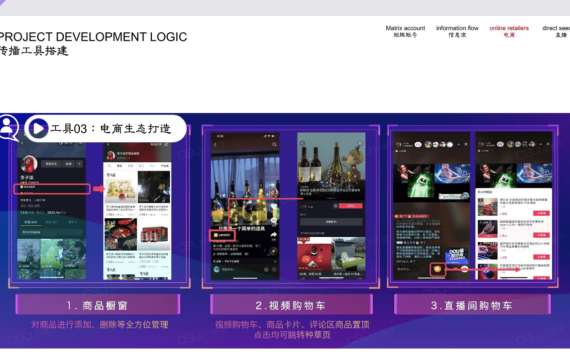This screenshot has width=570, height=360.
Task: Click the shopping cart icon in livestream screen
Action: coord(438,269)
